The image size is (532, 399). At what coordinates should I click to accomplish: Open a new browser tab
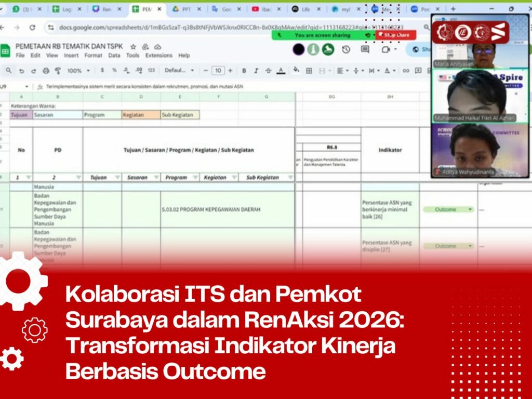453,9
